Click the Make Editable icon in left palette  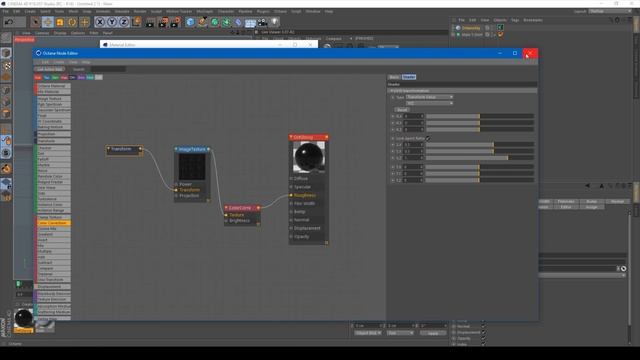coord(6,38)
